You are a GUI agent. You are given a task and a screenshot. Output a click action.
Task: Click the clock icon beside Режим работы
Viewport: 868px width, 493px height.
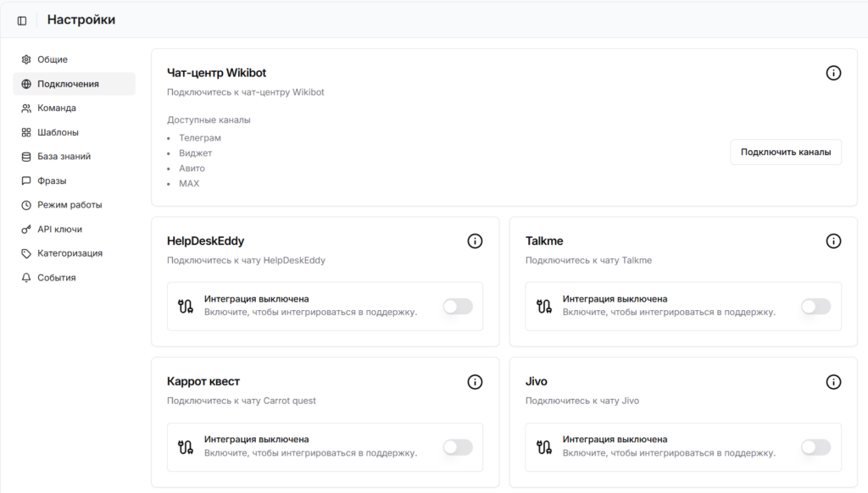26,205
